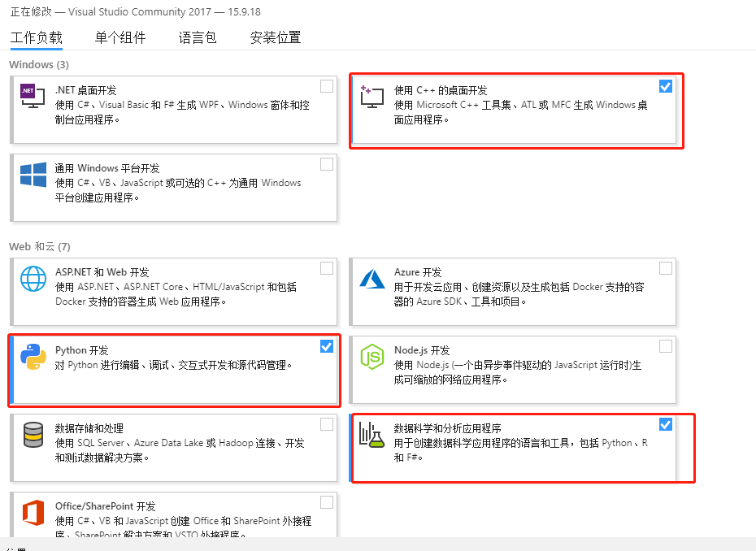Click the Node.js hexagon icon
The height and width of the screenshot is (551, 756).
tap(372, 357)
